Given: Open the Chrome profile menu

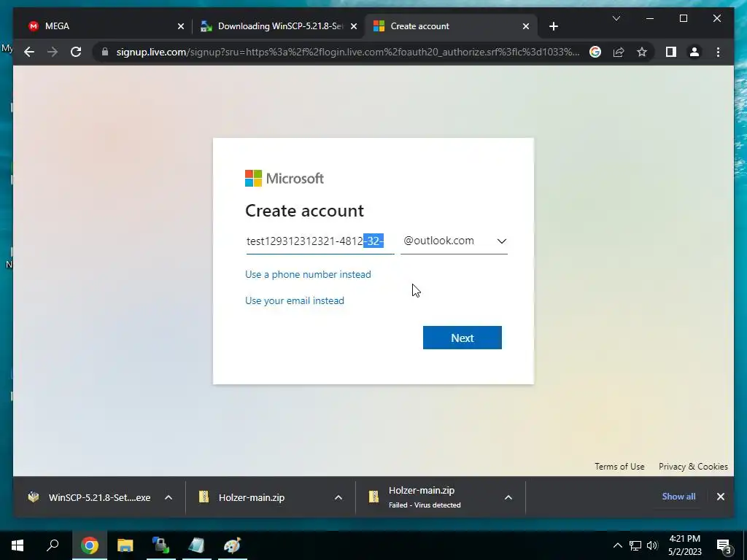Looking at the screenshot, I should [694, 52].
